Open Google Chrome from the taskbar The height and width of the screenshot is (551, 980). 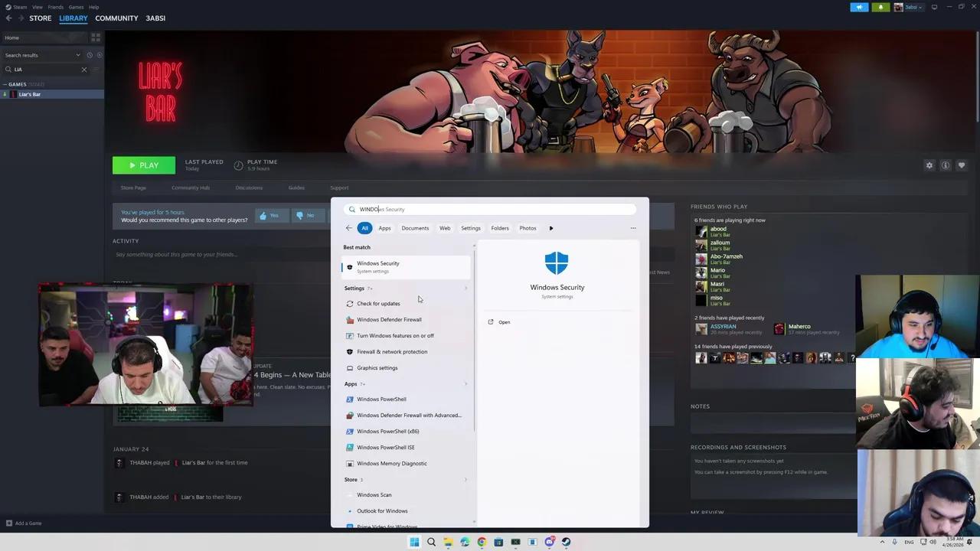coord(482,542)
